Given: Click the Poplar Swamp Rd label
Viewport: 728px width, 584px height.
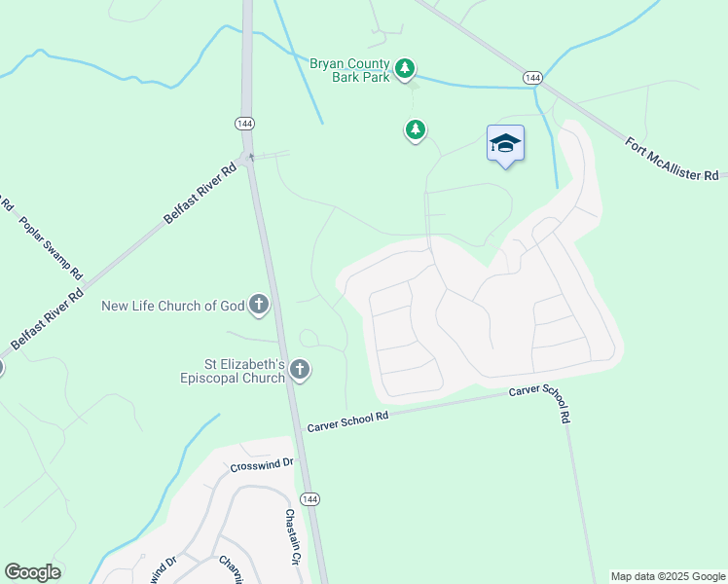Looking at the screenshot, I should click(x=51, y=248).
